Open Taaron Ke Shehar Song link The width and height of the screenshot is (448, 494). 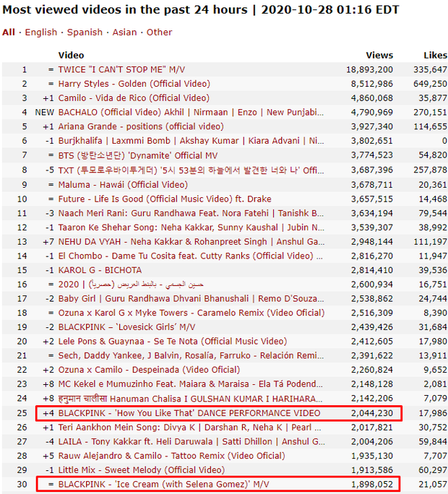click(x=191, y=227)
